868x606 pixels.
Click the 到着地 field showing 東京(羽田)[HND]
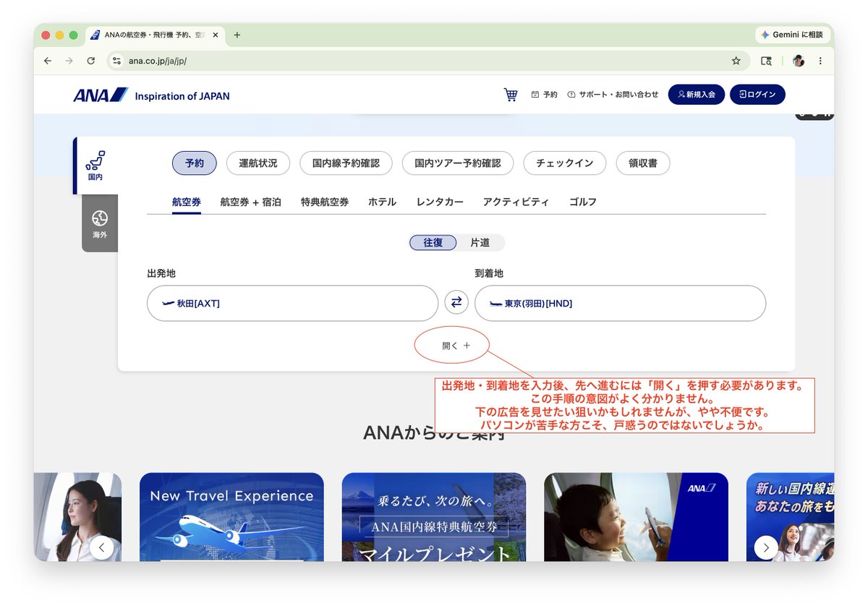(620, 303)
